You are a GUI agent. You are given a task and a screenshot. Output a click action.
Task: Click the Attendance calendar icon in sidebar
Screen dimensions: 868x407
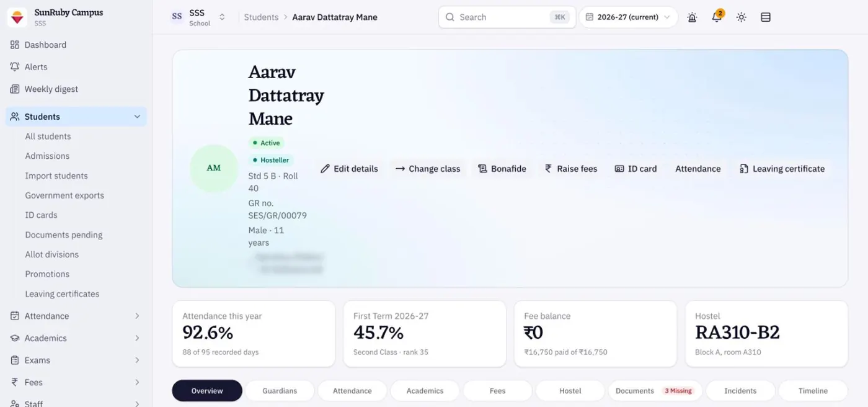(15, 316)
